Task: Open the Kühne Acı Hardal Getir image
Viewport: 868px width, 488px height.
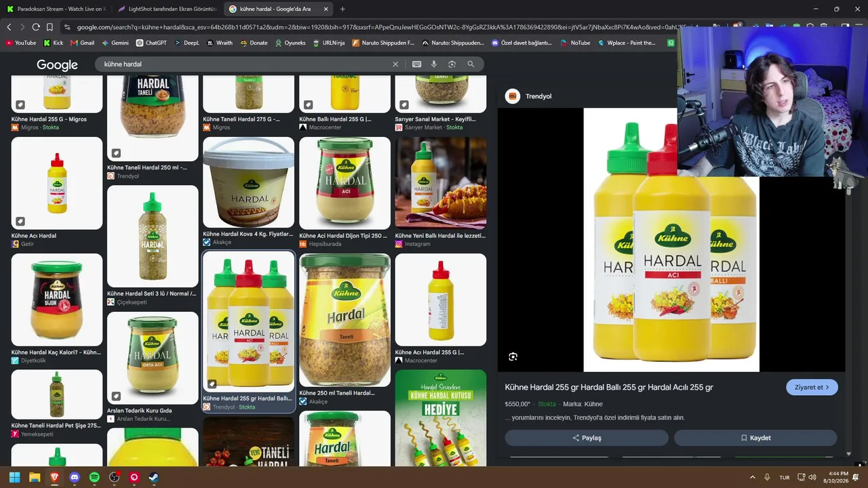Action: pos(57,183)
